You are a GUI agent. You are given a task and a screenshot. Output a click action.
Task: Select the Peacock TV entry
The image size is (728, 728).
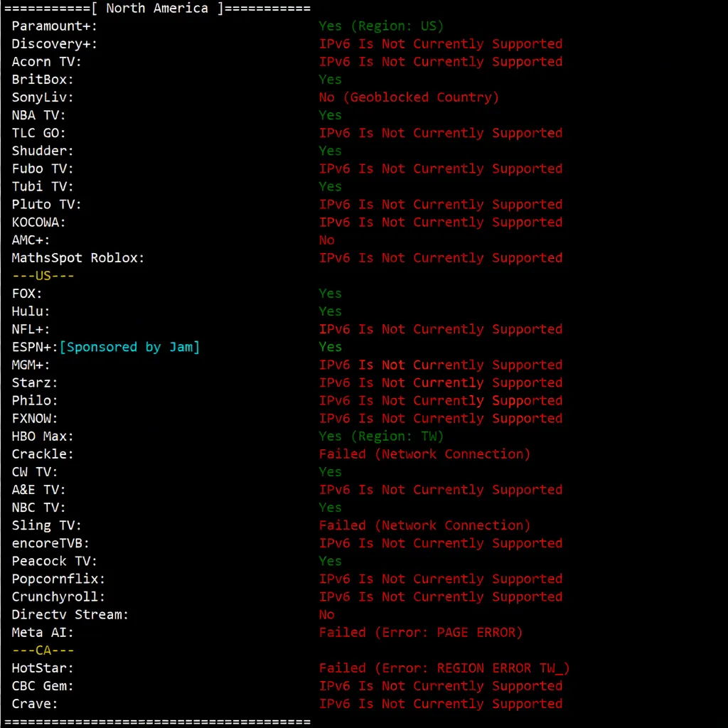click(53, 561)
